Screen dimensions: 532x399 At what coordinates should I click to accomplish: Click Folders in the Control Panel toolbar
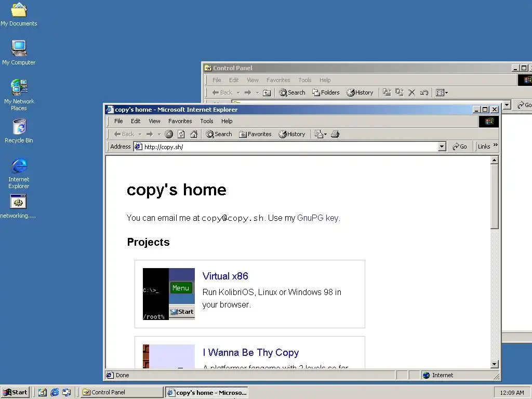click(326, 92)
